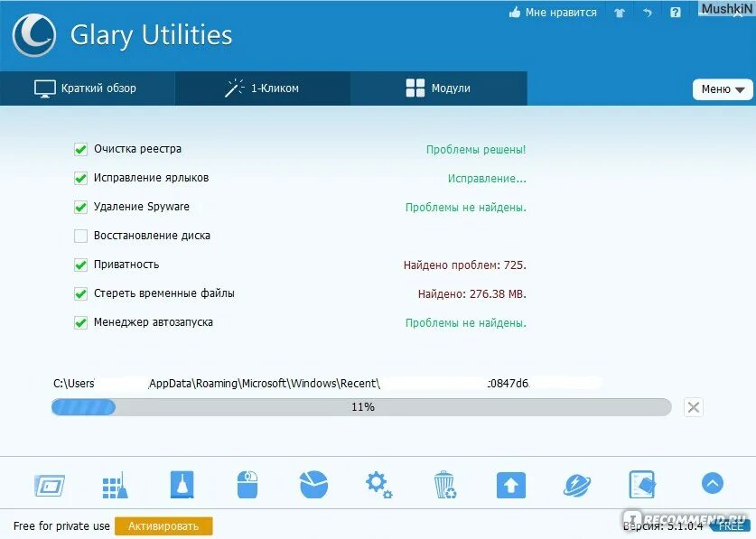
Task: Open the skin (t-shirt) icon
Action: tap(620, 13)
